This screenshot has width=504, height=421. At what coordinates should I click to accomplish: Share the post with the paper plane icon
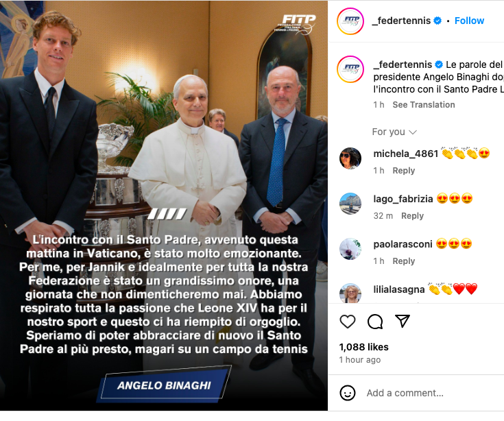click(403, 321)
